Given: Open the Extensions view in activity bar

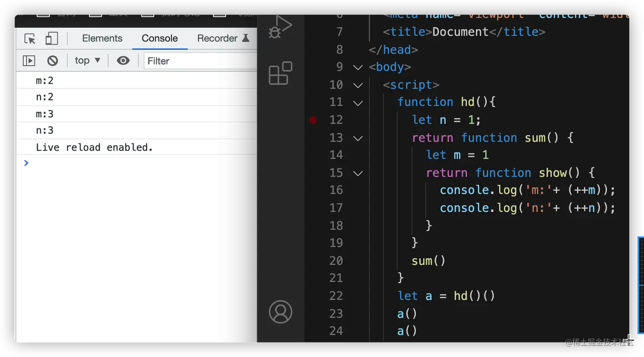Looking at the screenshot, I should (x=280, y=73).
